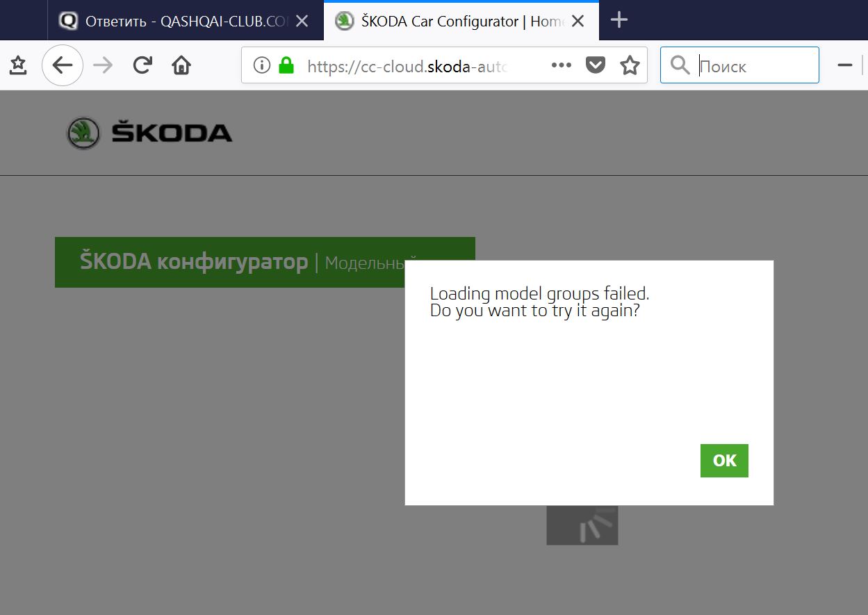Open the page actions three-dot menu
This screenshot has width=868, height=615.
click(561, 65)
